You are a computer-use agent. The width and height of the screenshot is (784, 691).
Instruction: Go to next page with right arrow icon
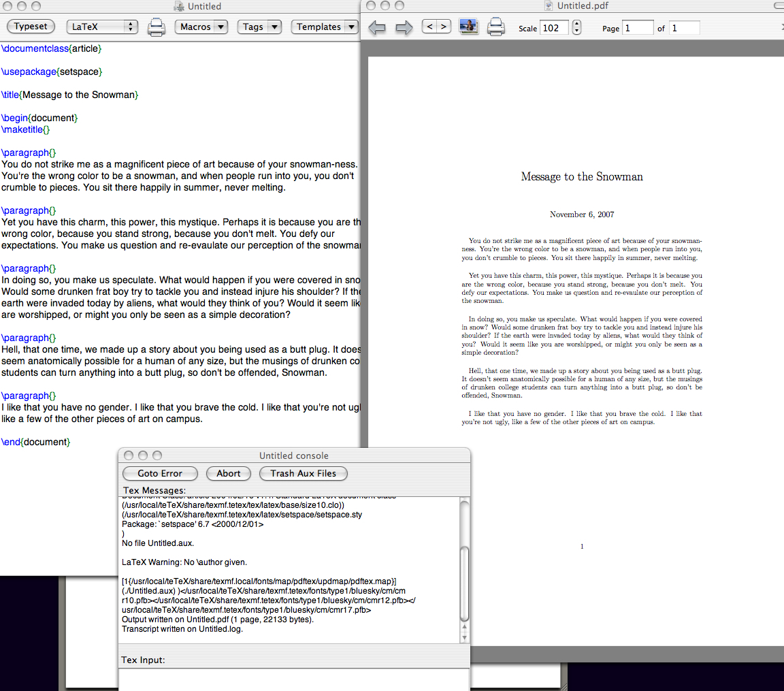[404, 28]
